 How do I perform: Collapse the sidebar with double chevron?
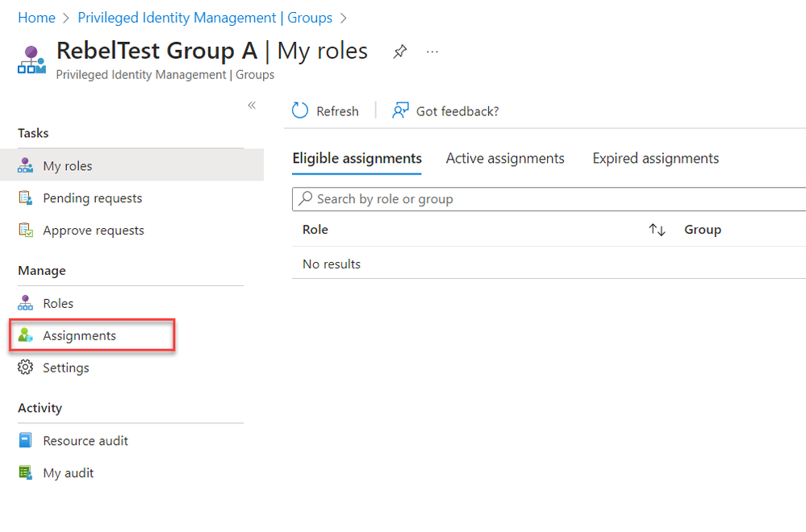click(x=252, y=106)
